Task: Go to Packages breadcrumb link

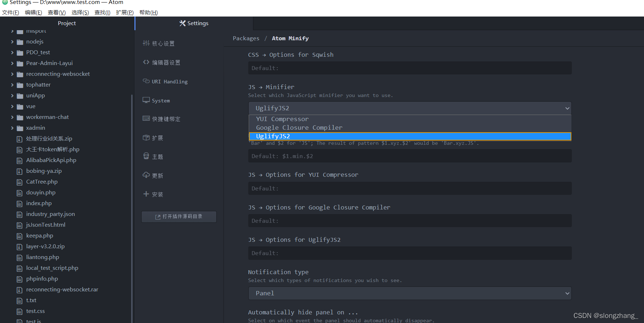Action: click(x=246, y=38)
